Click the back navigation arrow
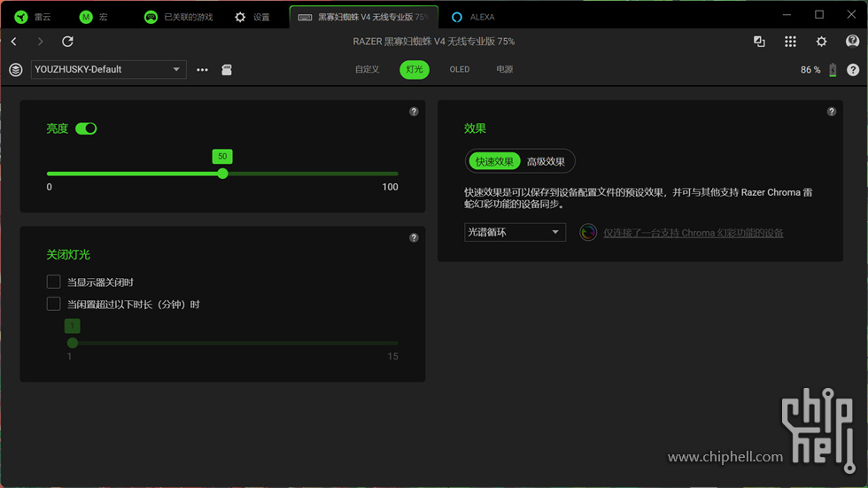This screenshot has width=868, height=488. point(14,42)
